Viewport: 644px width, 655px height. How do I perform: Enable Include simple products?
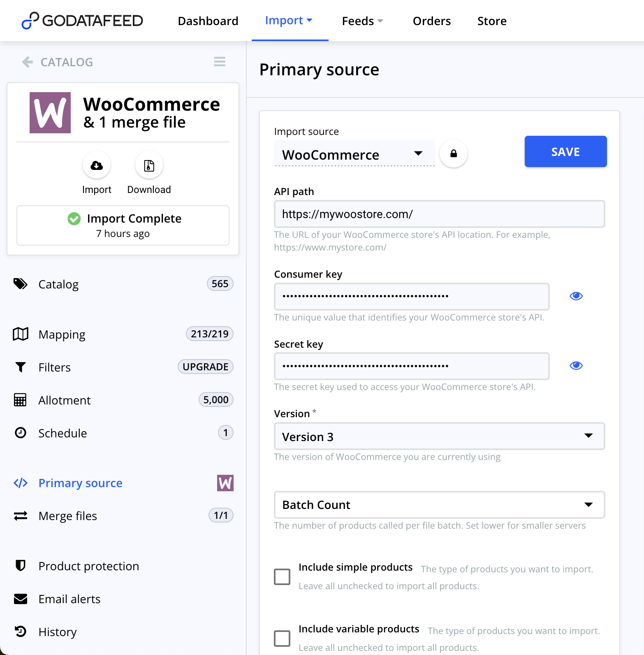tap(282, 576)
